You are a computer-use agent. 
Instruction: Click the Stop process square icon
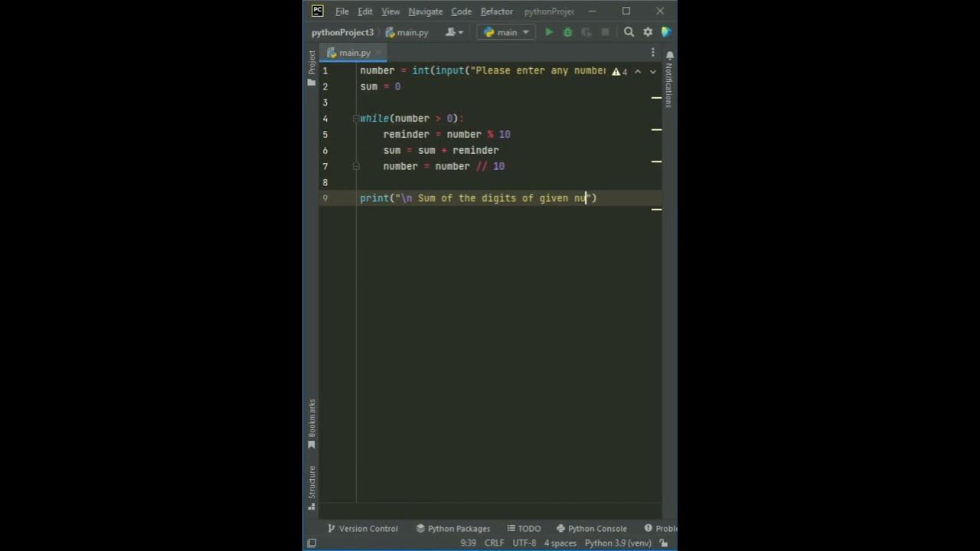(605, 32)
